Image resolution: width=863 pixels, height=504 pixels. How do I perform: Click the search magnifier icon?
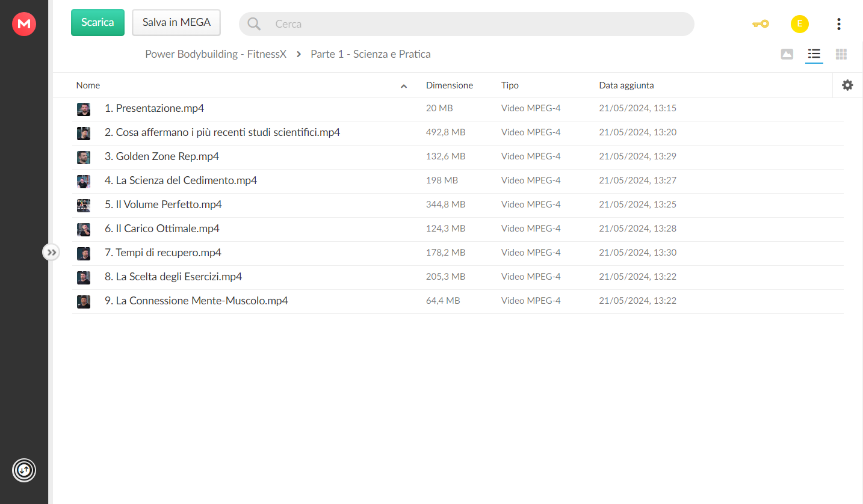(x=254, y=24)
